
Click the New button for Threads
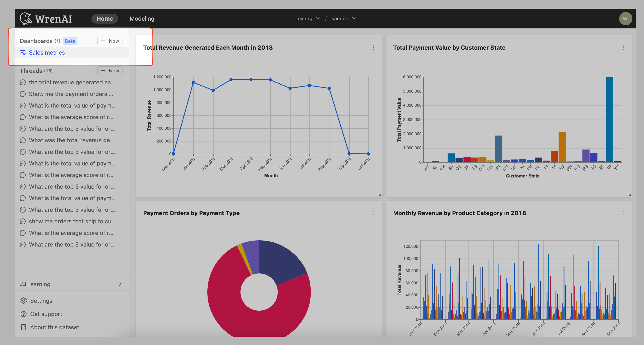point(110,70)
